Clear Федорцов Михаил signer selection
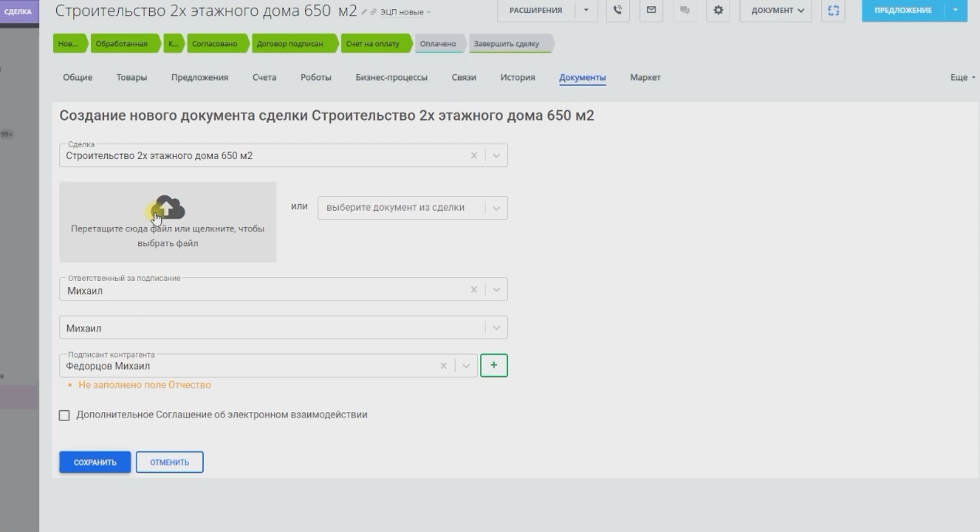The image size is (980, 532). click(x=444, y=366)
